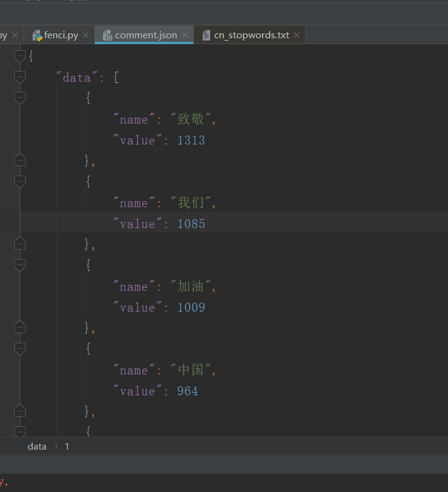Click the number 1009

click(191, 307)
